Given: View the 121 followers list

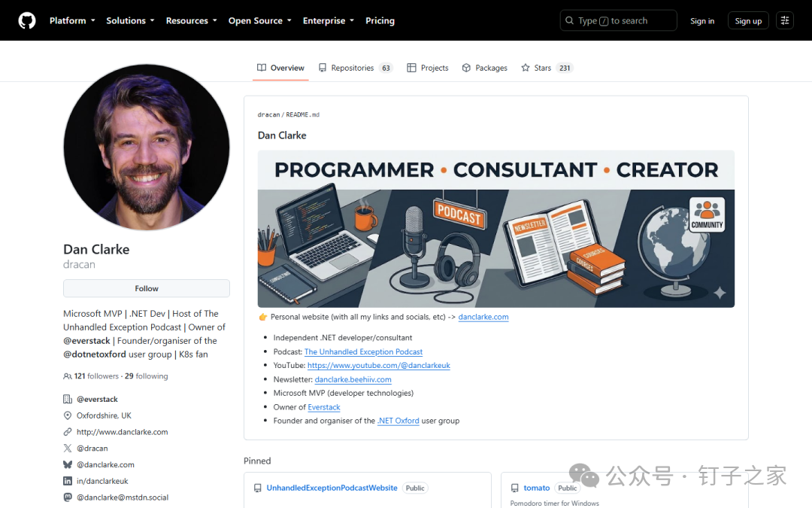Looking at the screenshot, I should 95,376.
